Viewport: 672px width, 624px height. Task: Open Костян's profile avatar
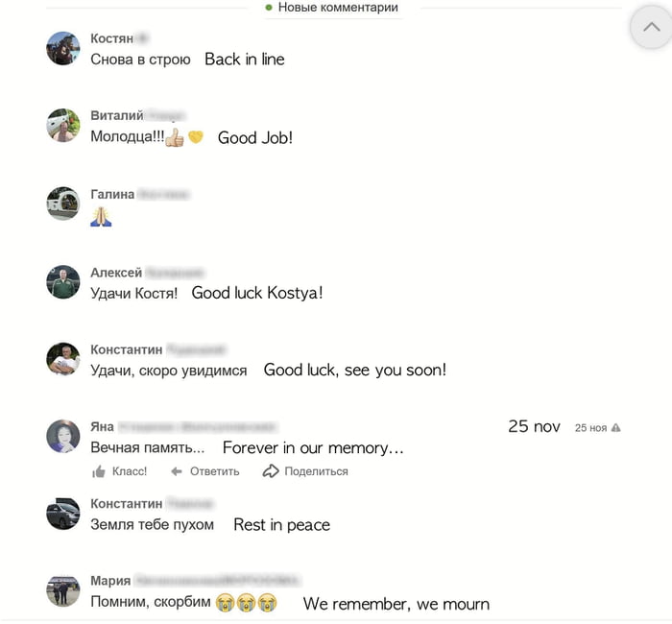pos(63,48)
